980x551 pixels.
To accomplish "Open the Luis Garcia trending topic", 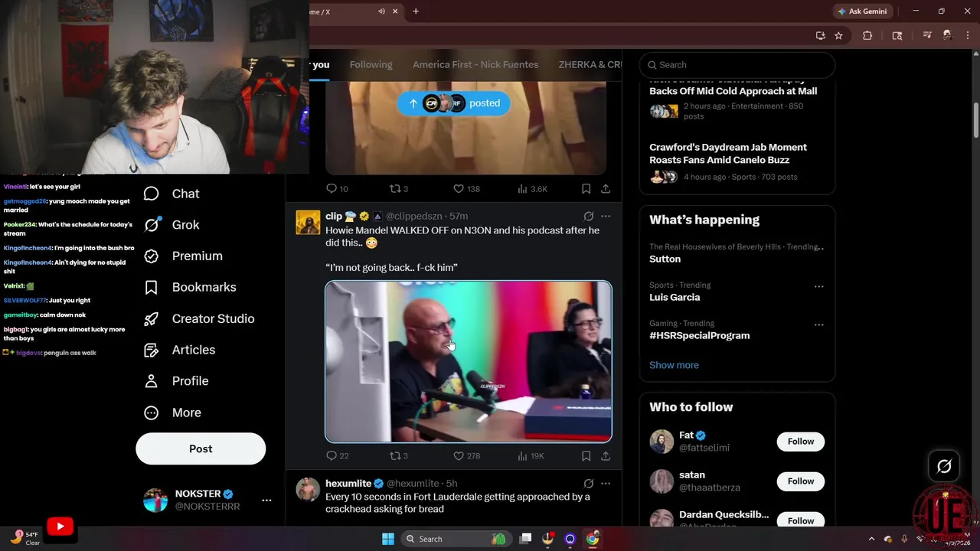I will (675, 297).
